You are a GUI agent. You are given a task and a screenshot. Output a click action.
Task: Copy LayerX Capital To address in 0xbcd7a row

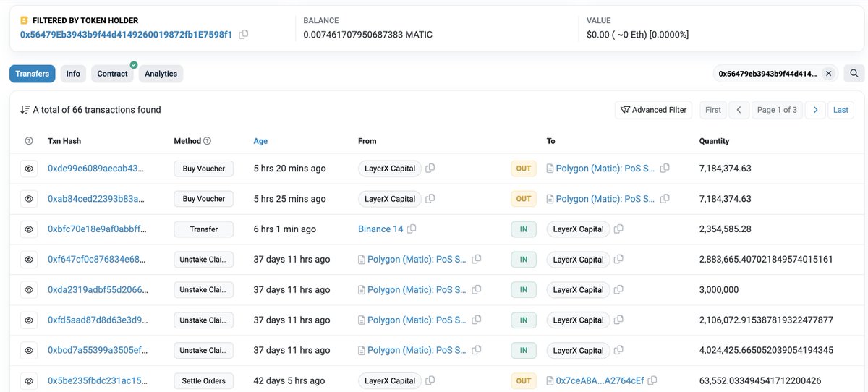tap(618, 351)
